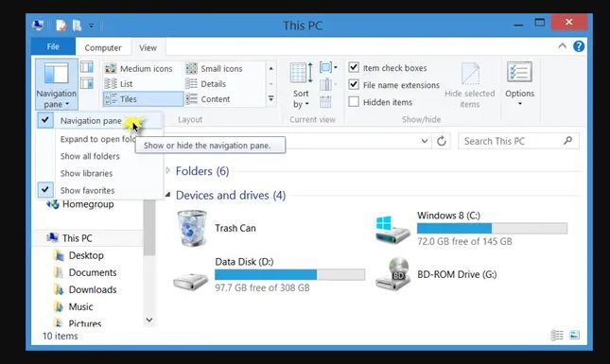Select the Trash Can item
The image size is (610, 364).
218,228
